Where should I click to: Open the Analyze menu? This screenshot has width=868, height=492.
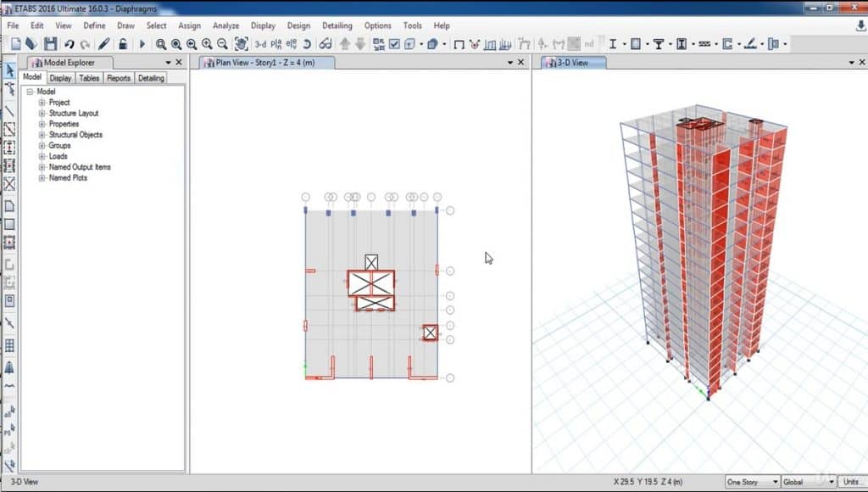225,25
